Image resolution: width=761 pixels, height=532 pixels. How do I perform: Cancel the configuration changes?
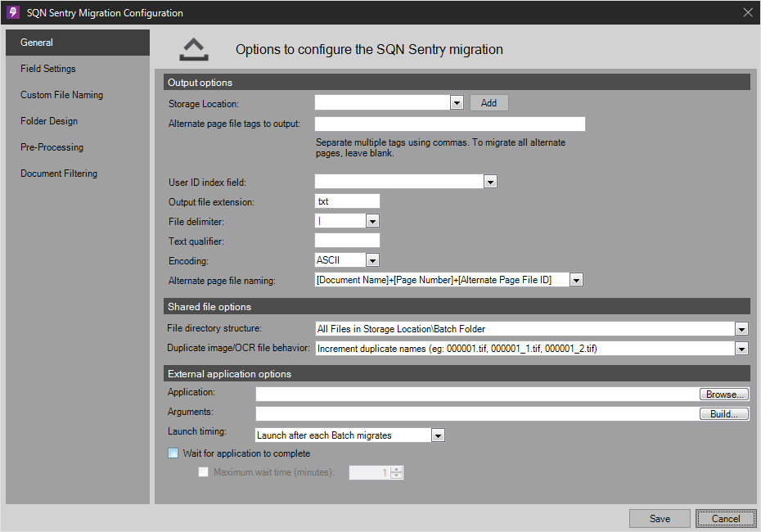[x=726, y=518]
